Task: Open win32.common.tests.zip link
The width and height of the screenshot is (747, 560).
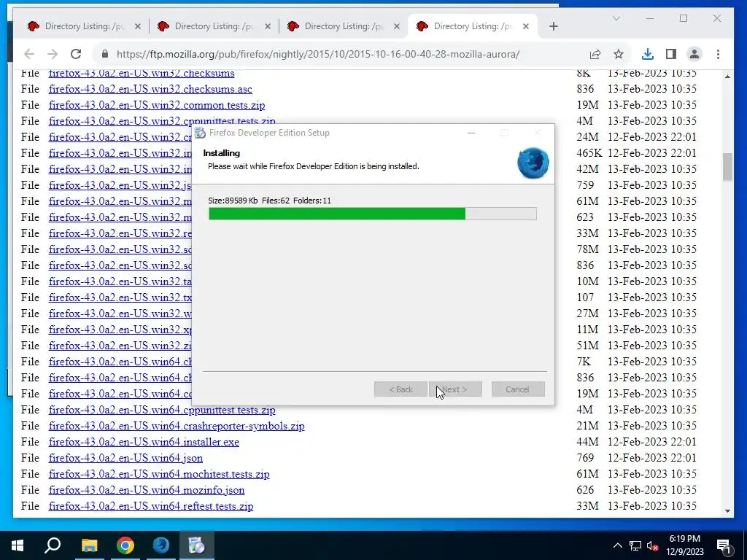Action: click(x=157, y=105)
